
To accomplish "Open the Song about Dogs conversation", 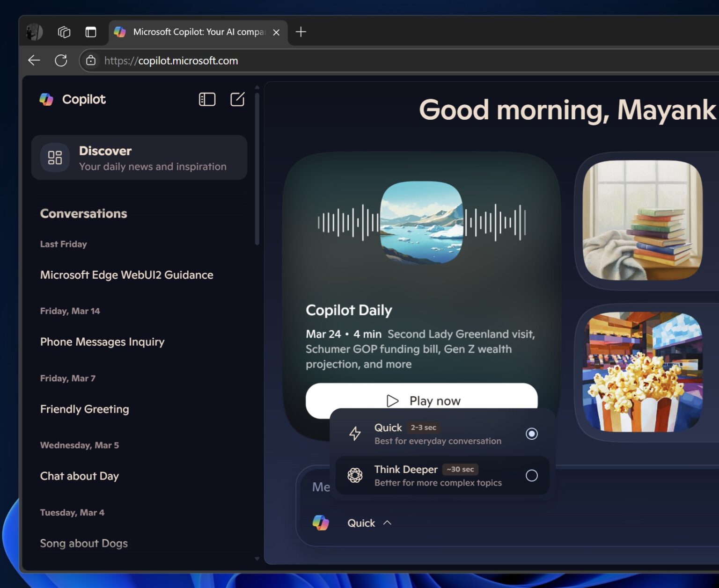I will click(84, 543).
